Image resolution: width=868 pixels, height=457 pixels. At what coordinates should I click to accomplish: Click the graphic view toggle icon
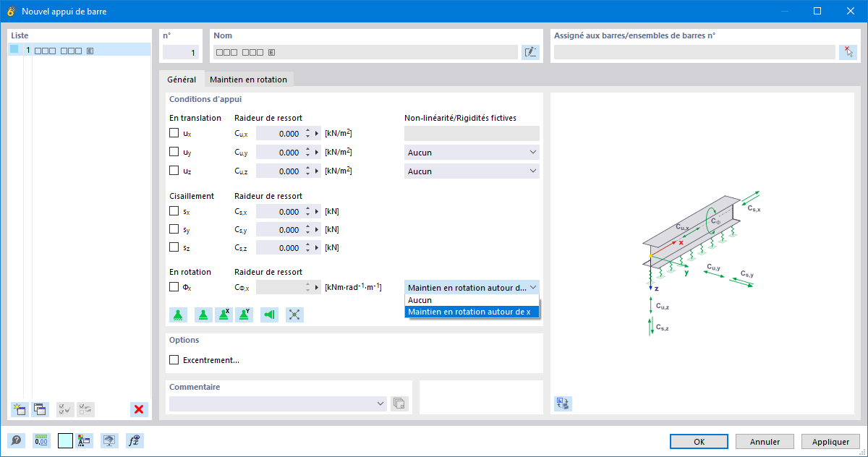pos(563,403)
